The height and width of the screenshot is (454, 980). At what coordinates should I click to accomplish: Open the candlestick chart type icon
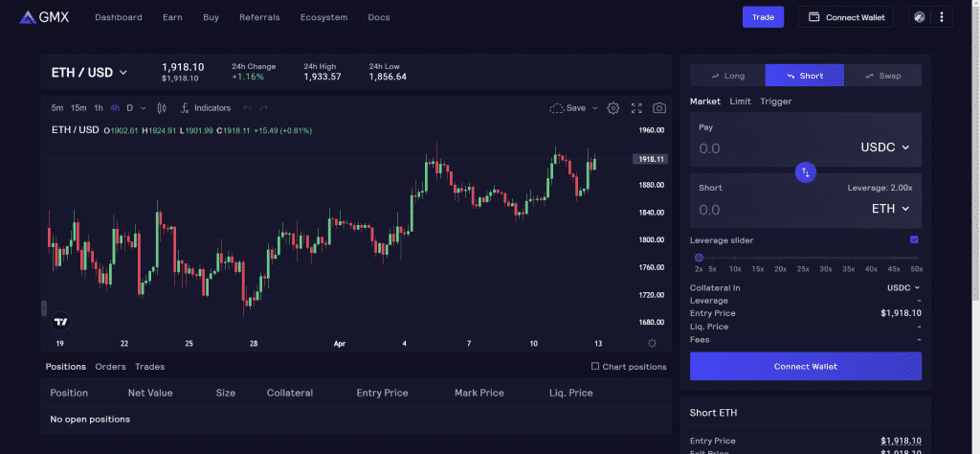(x=162, y=108)
